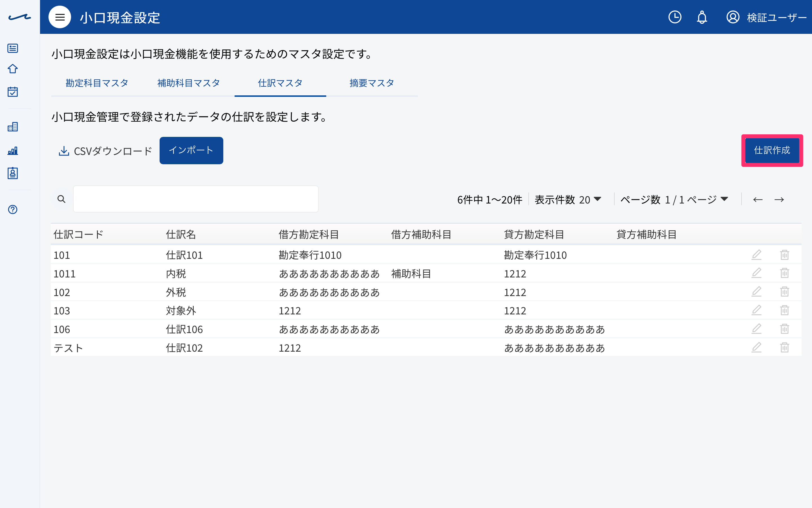Click 貸方補助科目 column header
812x508 pixels.
(x=646, y=234)
